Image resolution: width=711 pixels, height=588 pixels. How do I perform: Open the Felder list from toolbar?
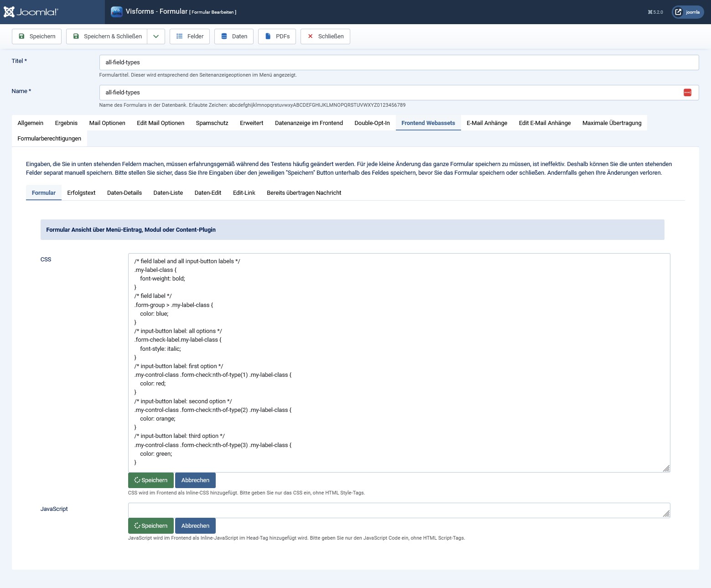pos(190,36)
